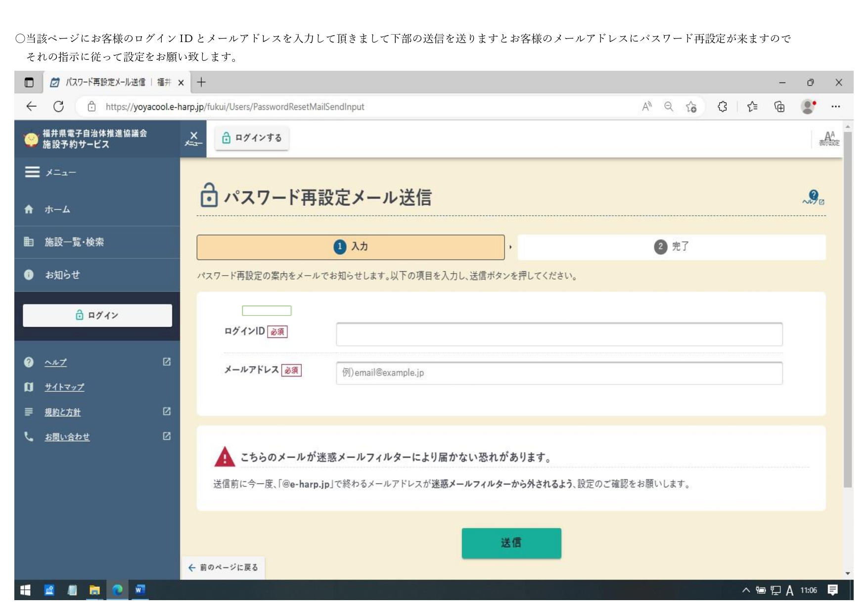Image resolution: width=868 pixels, height=614 pixels.
Task: Click the browser address bar URL
Action: pos(235,107)
